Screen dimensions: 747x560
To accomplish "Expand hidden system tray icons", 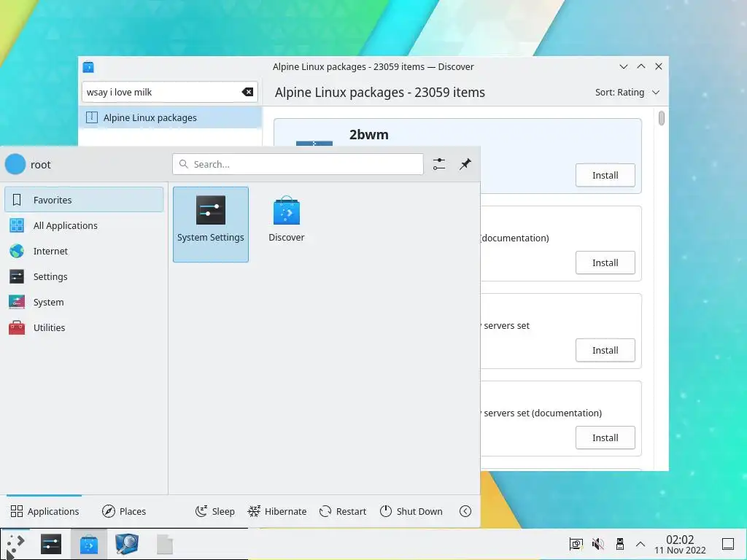I will (640, 544).
